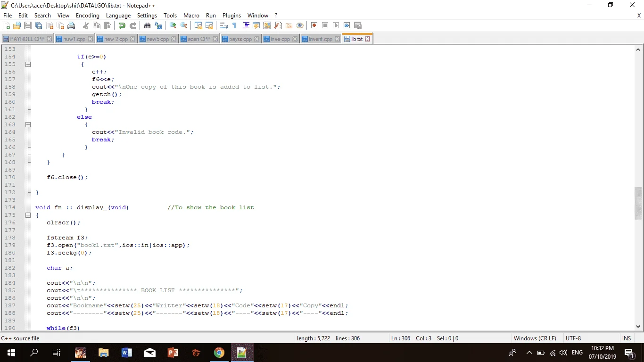Close the payss.cpp tab

tap(257, 39)
